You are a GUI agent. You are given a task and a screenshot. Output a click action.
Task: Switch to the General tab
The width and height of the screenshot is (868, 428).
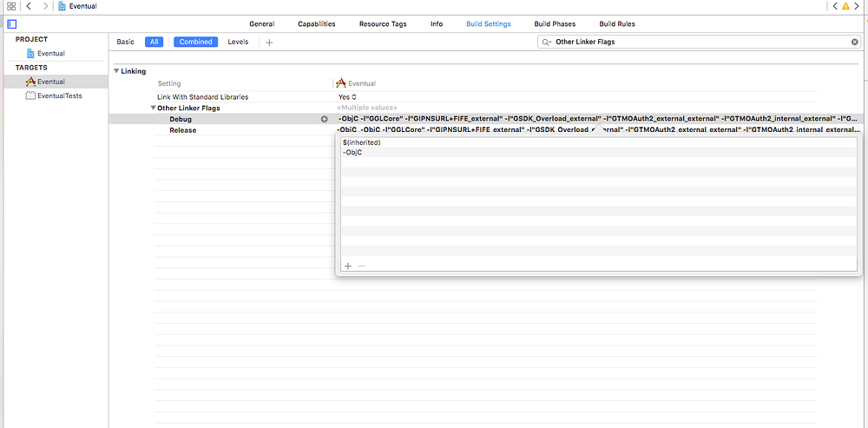pos(262,24)
